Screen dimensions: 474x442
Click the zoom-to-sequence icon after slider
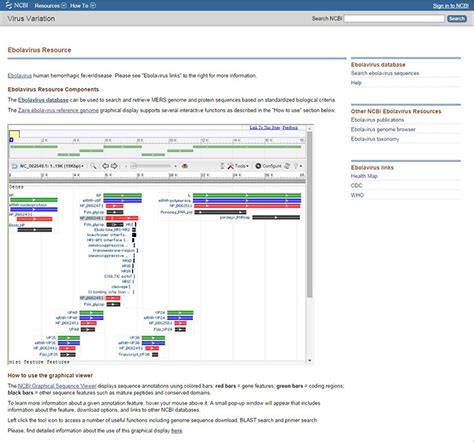coord(185,166)
